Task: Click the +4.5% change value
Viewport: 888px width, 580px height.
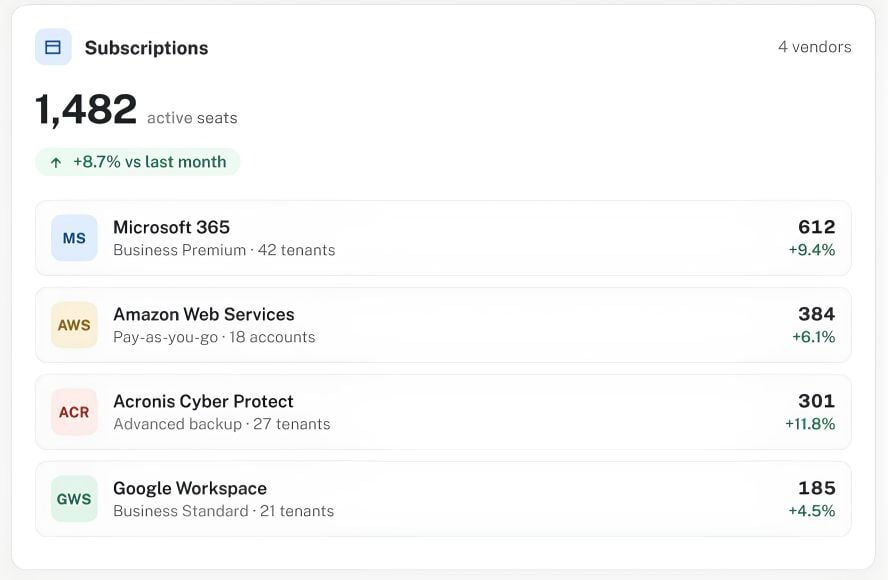Action: coord(812,511)
